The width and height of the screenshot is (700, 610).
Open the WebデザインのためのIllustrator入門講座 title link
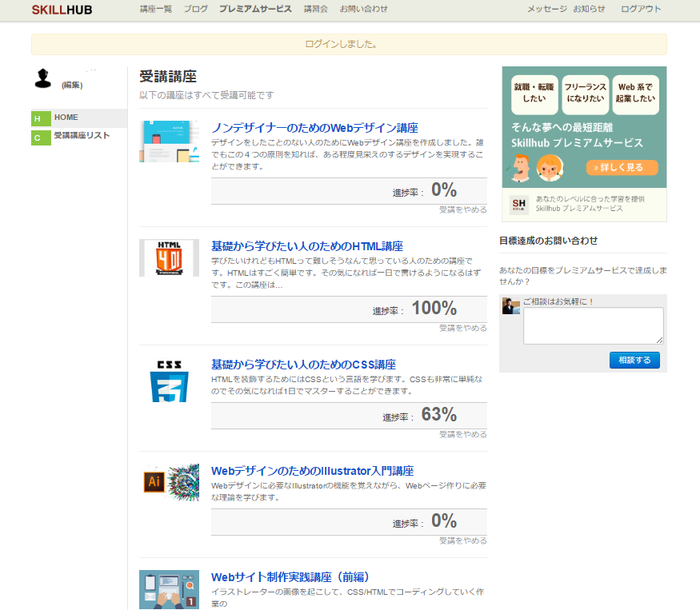click(313, 471)
